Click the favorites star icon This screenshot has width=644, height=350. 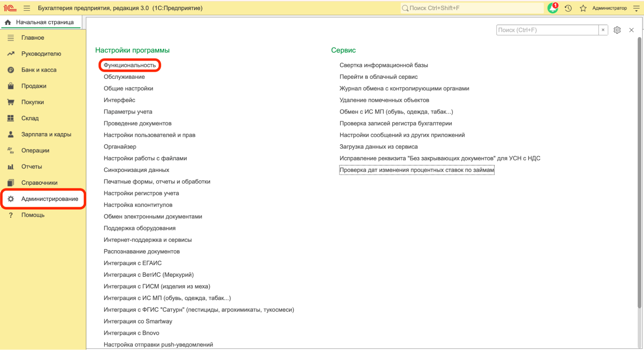(x=583, y=8)
